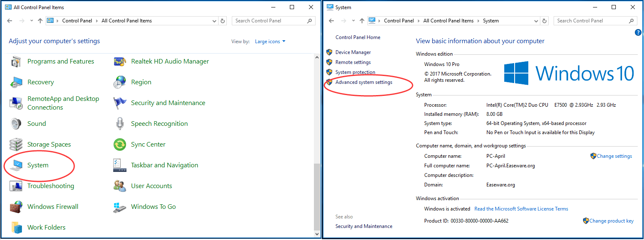Click the User Accounts people icon
This screenshot has width=644, height=240.
tap(120, 186)
